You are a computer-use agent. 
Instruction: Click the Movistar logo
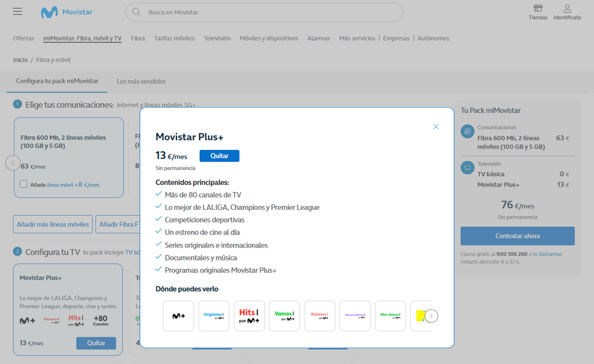click(66, 12)
